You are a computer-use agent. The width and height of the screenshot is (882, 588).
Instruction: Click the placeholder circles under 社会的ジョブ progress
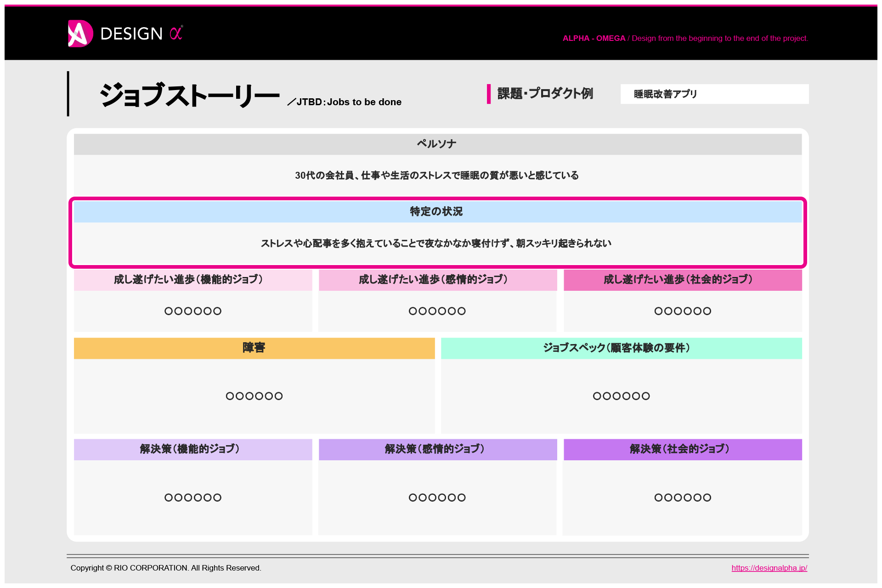coord(683,311)
